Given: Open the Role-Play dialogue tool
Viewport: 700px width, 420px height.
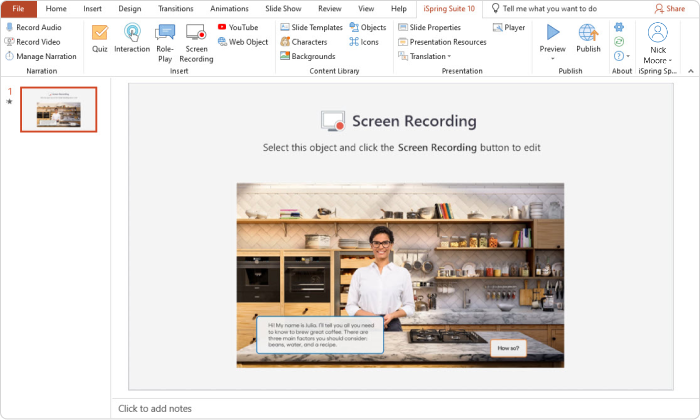Looking at the screenshot, I should [165, 43].
